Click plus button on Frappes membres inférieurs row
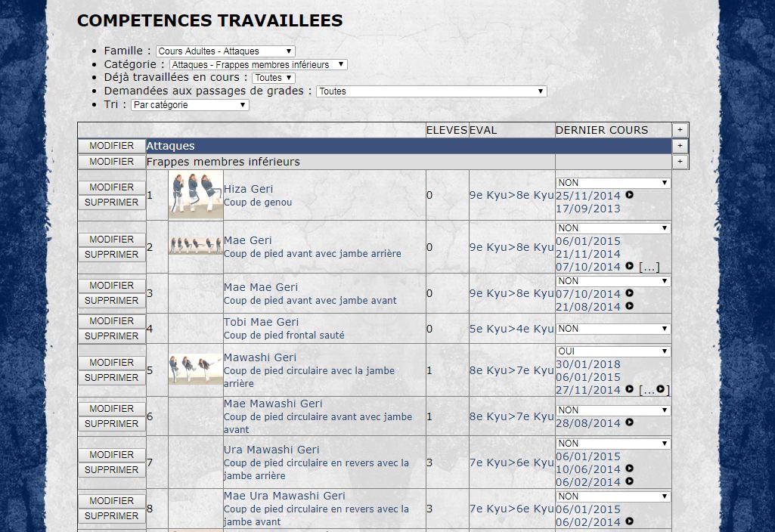This screenshot has width=775, height=532. coord(680,162)
